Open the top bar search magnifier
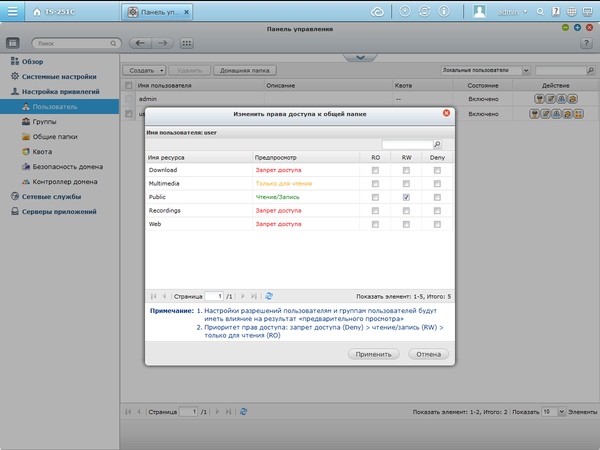Viewport: 600px width, 450px height. point(540,12)
